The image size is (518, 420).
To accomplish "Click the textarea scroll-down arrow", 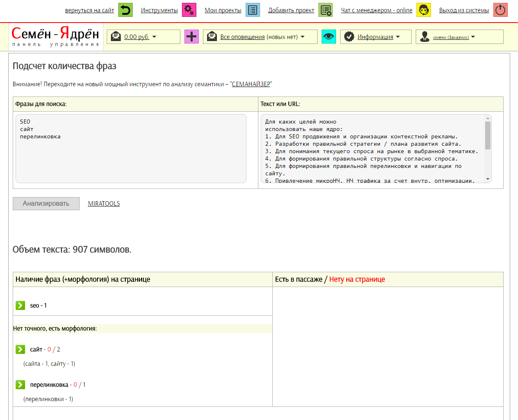I will [x=488, y=179].
